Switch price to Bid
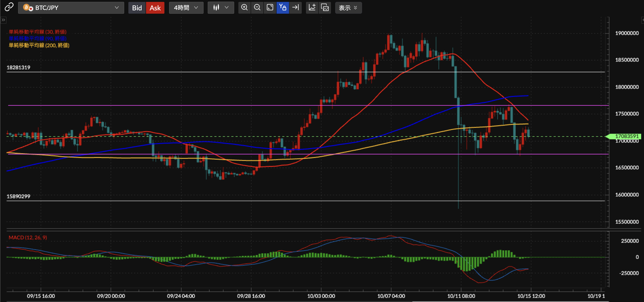The height and width of the screenshot is (302, 644). click(137, 8)
